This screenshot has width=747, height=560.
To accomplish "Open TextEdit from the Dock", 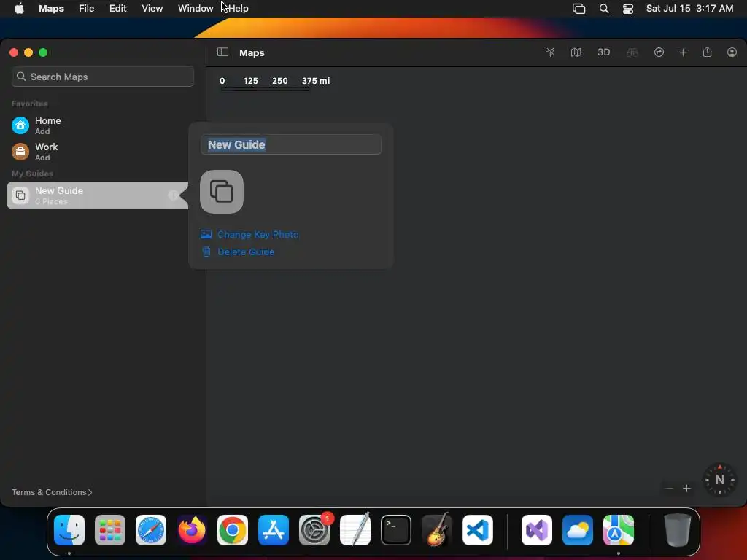I will click(355, 530).
